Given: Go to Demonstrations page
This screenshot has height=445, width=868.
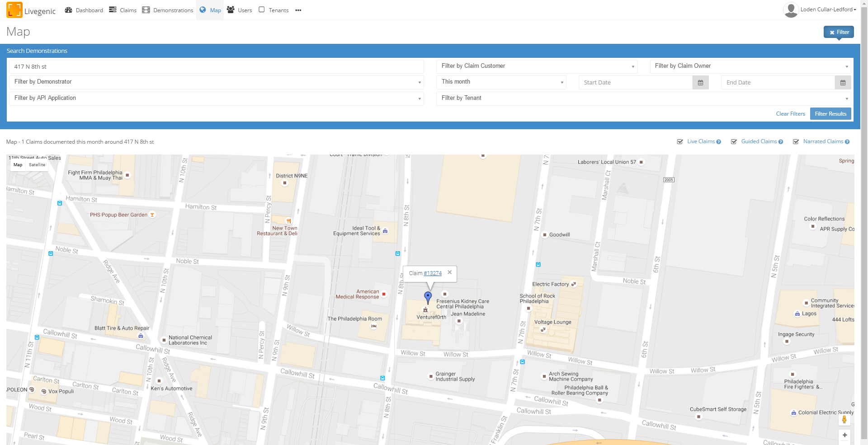Looking at the screenshot, I should coord(168,10).
